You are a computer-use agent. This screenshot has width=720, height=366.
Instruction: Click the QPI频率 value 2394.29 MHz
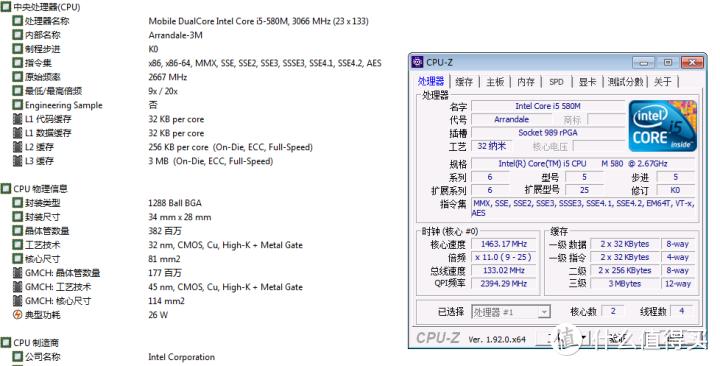504,284
